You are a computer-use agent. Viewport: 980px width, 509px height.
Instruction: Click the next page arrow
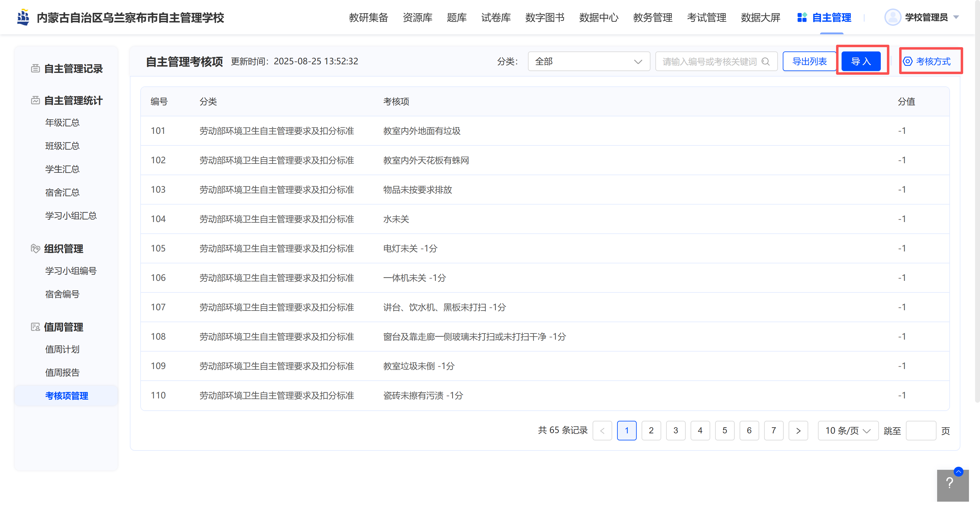798,431
